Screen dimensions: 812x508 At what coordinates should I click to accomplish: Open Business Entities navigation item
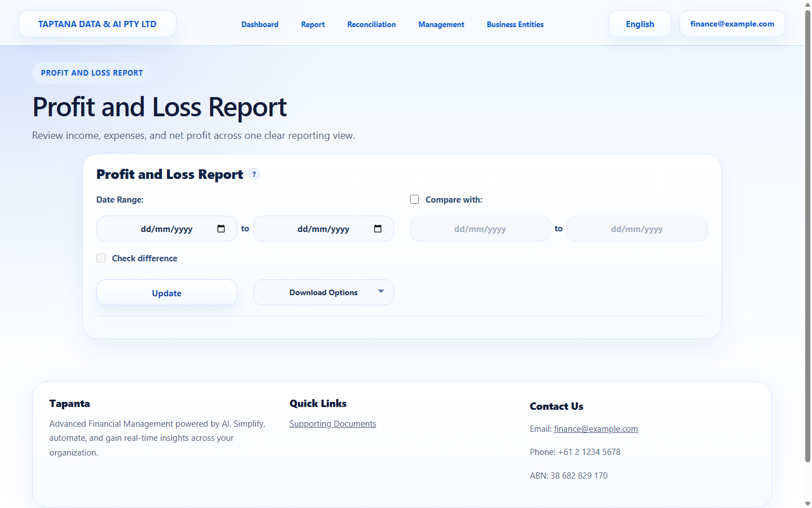[x=515, y=24]
